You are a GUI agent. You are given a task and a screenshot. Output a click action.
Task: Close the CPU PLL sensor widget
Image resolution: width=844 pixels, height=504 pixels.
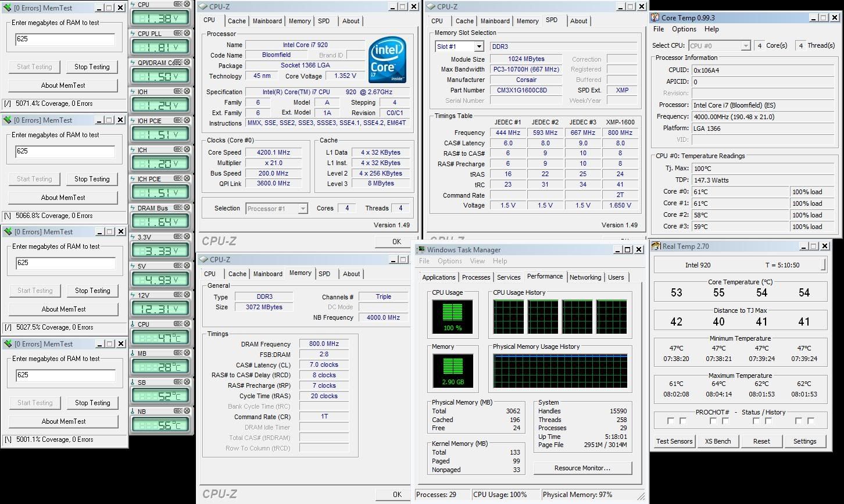click(x=187, y=33)
